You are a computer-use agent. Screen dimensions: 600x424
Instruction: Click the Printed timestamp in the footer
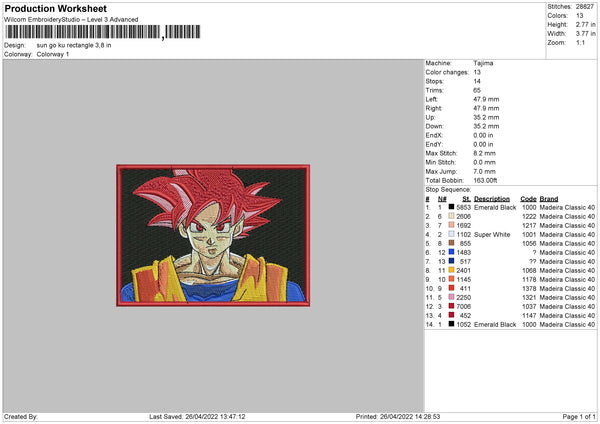click(398, 416)
